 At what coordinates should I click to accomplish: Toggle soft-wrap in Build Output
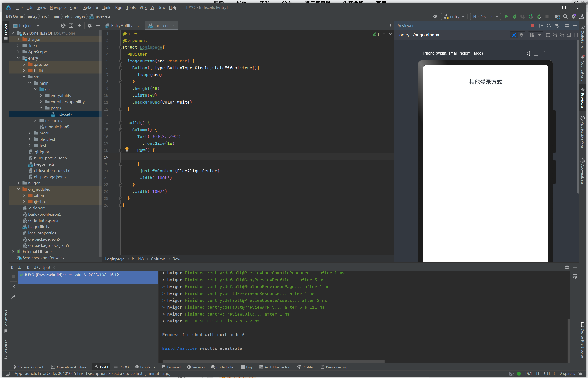click(x=575, y=277)
